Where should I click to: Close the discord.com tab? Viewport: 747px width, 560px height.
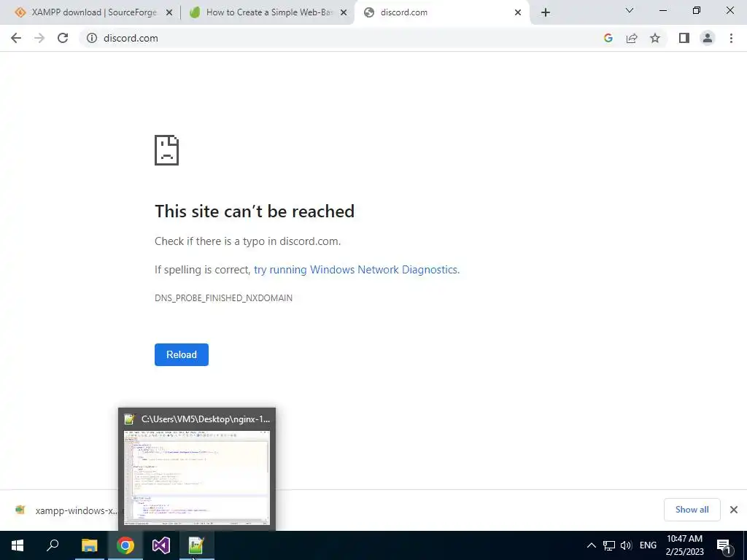pyautogui.click(x=518, y=13)
